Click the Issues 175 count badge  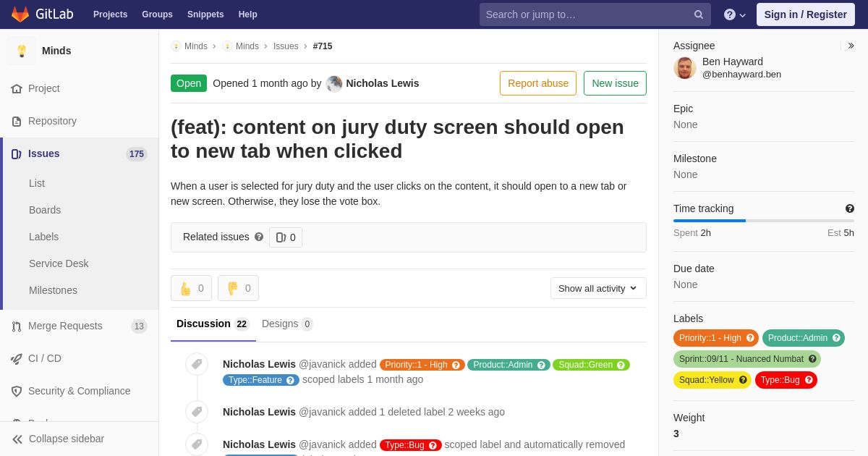137,153
